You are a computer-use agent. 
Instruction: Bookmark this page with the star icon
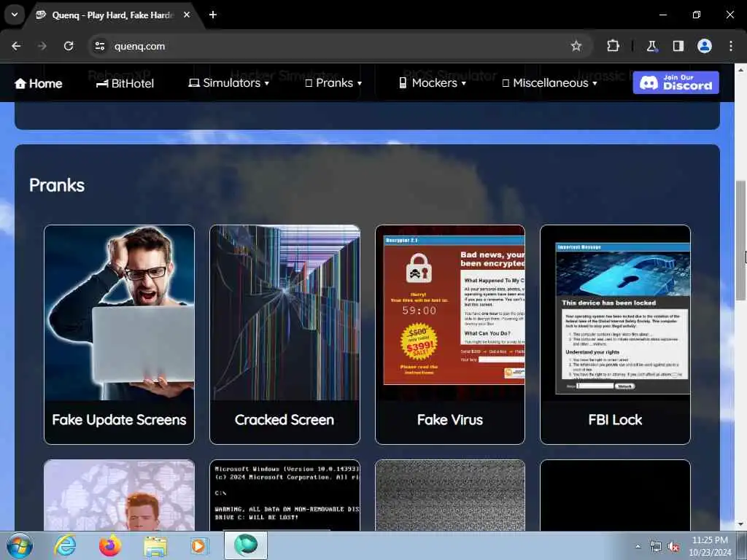tap(576, 46)
